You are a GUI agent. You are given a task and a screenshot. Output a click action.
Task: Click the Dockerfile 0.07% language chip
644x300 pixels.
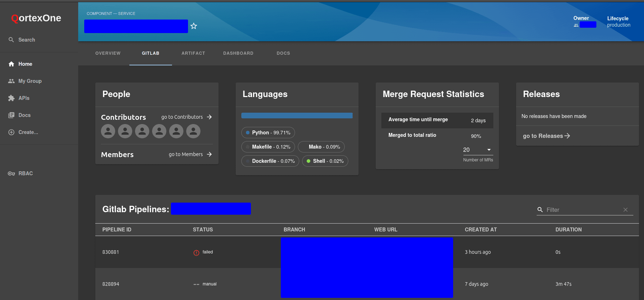point(270,161)
